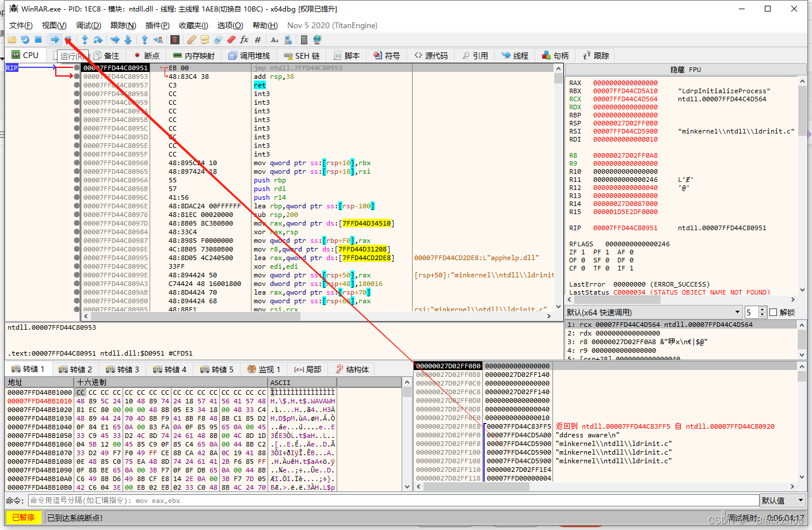The height and width of the screenshot is (530, 812).
Task: Toggle breakpoint at address 00007FFD44C80984
Action: [x=77, y=232]
